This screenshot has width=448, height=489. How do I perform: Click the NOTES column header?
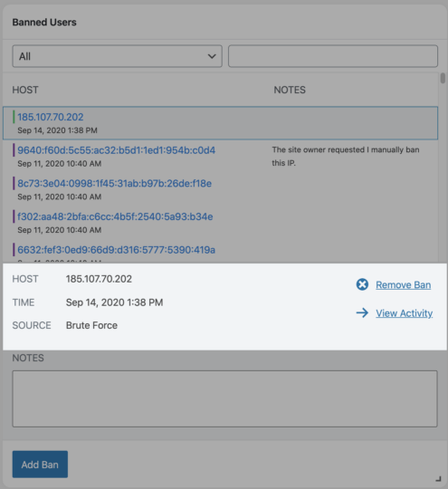[x=290, y=90]
